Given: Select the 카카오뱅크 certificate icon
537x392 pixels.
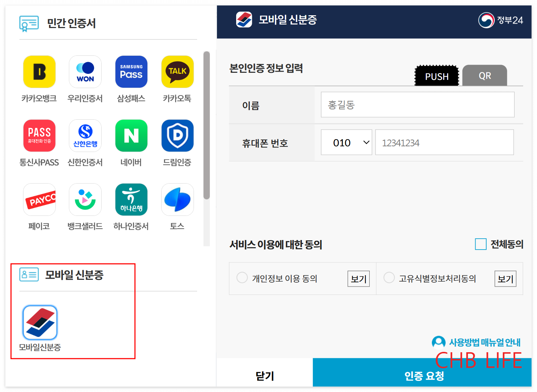Looking at the screenshot, I should click(39, 71).
